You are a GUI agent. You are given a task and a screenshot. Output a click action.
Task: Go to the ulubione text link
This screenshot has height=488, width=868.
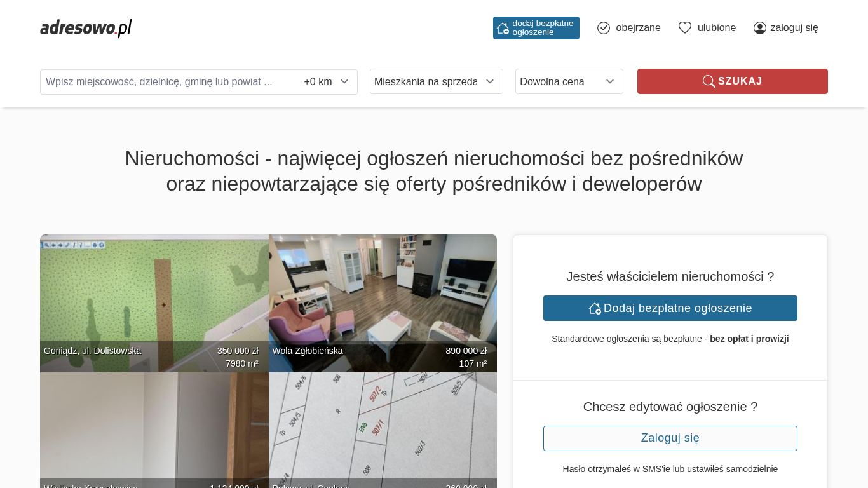tap(717, 28)
